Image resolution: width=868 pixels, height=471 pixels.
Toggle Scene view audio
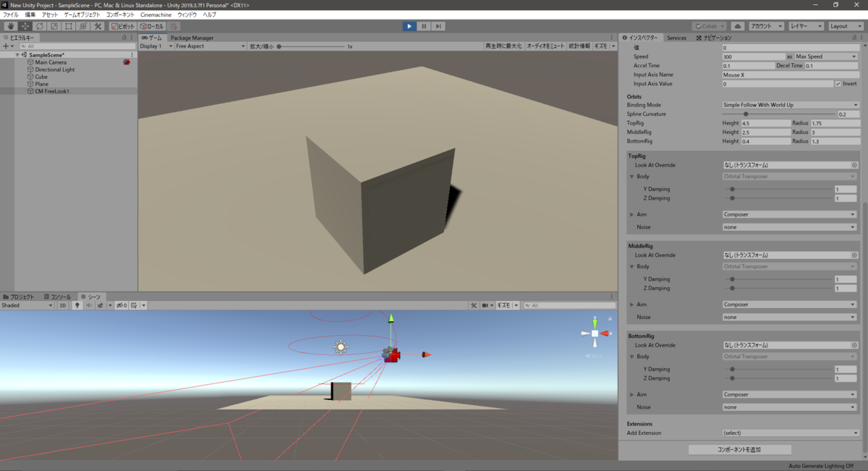89,305
